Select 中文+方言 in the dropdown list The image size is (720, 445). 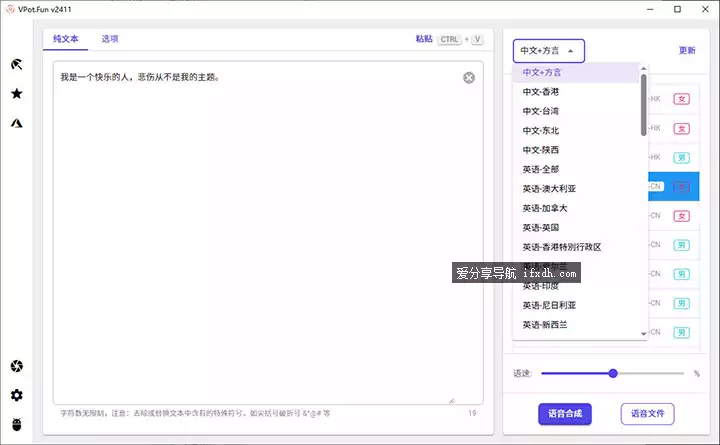coord(576,73)
